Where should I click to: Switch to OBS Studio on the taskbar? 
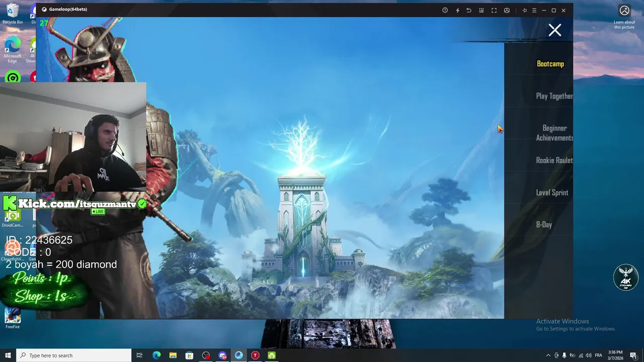click(206, 355)
